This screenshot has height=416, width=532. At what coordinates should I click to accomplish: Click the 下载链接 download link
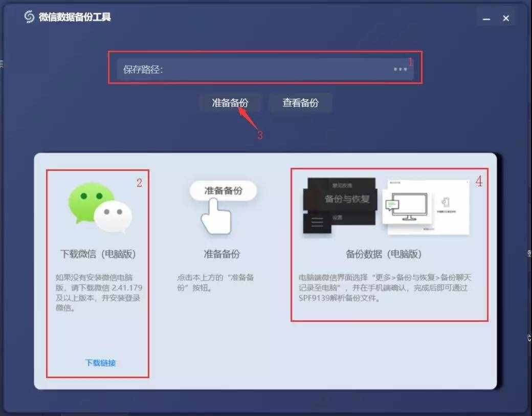point(100,363)
